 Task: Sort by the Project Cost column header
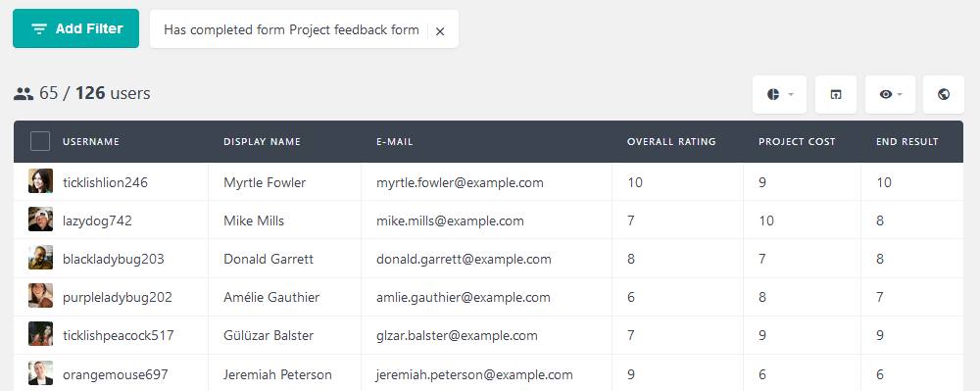[x=797, y=142]
